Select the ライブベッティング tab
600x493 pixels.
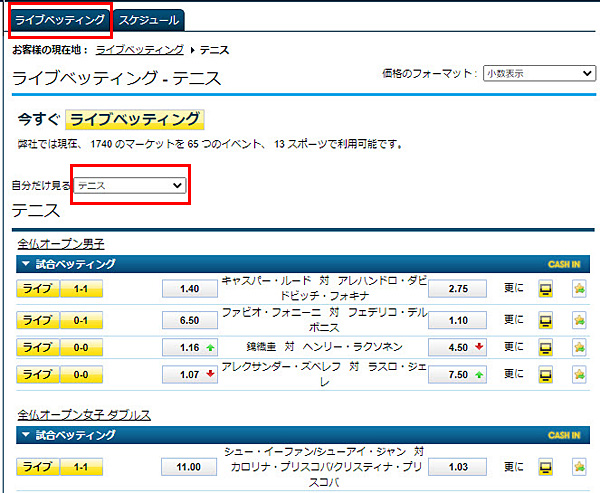[x=60, y=20]
